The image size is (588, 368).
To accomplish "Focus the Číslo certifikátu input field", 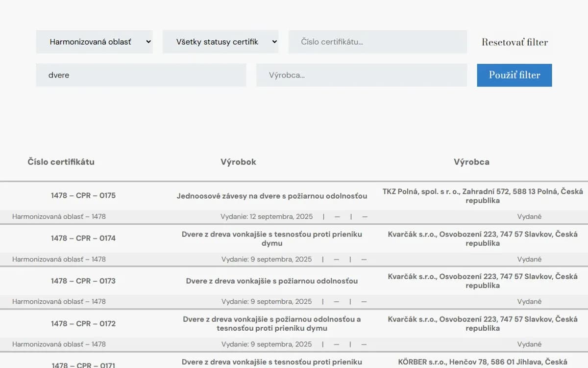I will [377, 42].
